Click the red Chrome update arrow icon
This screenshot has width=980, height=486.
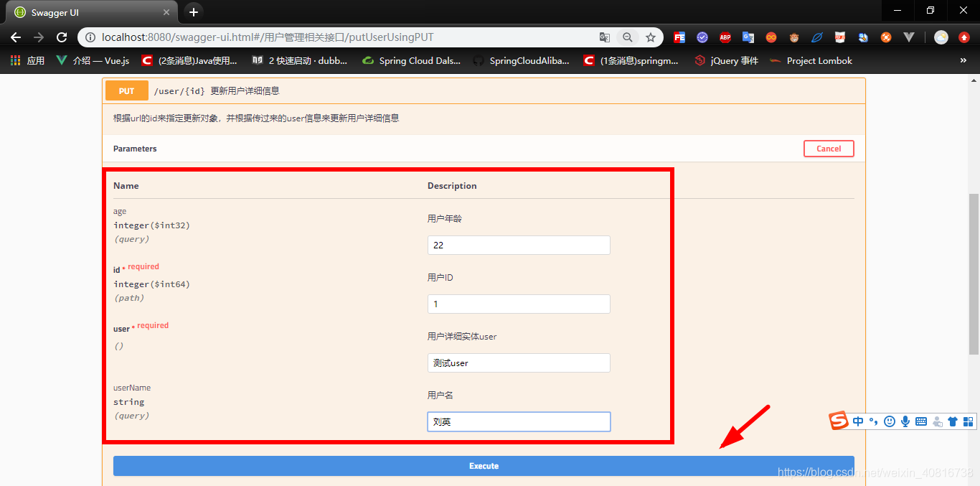click(x=964, y=37)
